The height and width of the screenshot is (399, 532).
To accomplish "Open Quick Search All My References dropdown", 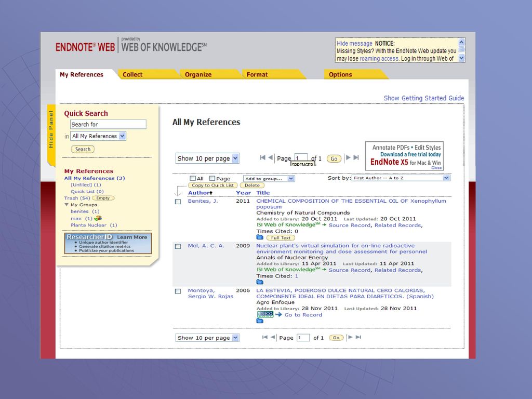I will 98,136.
